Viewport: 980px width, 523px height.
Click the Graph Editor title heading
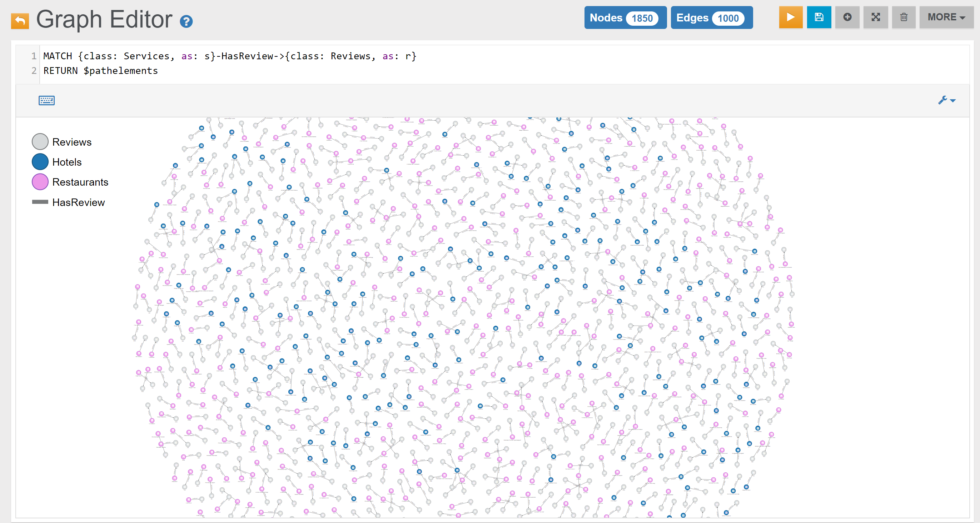pyautogui.click(x=104, y=19)
